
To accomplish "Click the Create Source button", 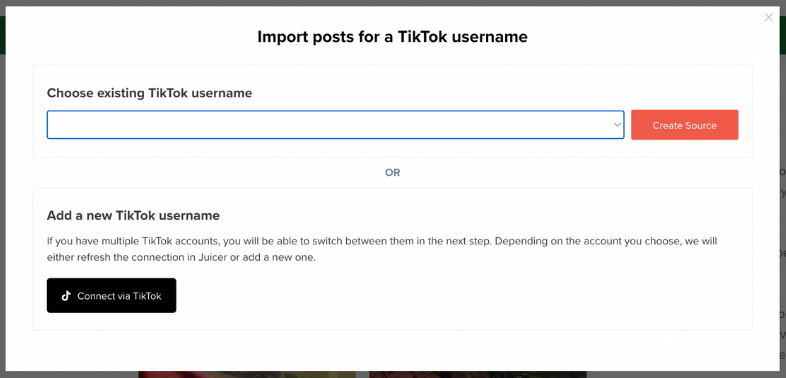I will tap(684, 125).
